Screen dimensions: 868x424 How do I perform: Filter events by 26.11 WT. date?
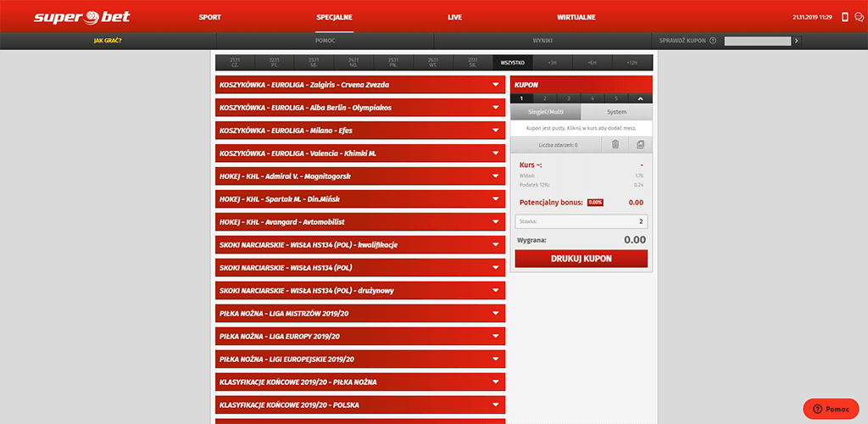[x=433, y=63]
